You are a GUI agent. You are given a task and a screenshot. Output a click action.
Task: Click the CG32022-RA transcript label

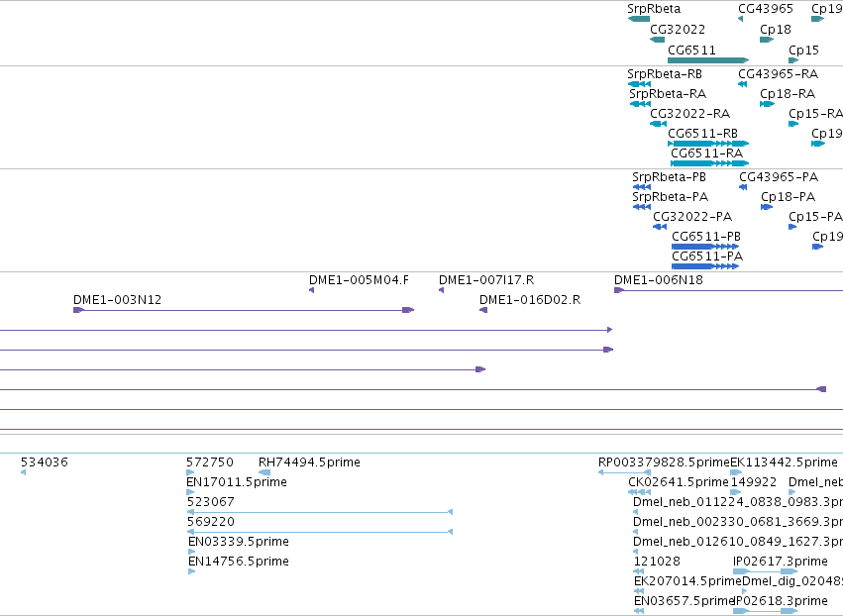click(x=689, y=114)
